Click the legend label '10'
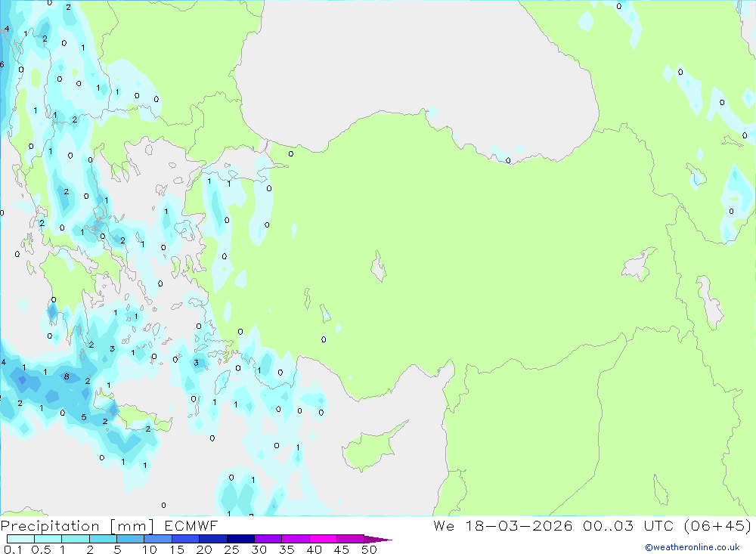The height and width of the screenshot is (554, 756). [x=150, y=549]
